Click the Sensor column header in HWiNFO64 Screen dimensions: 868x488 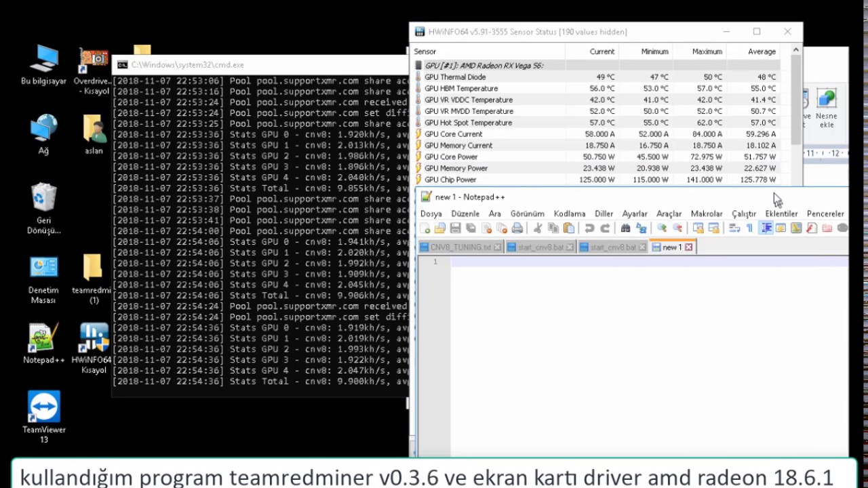click(x=425, y=52)
